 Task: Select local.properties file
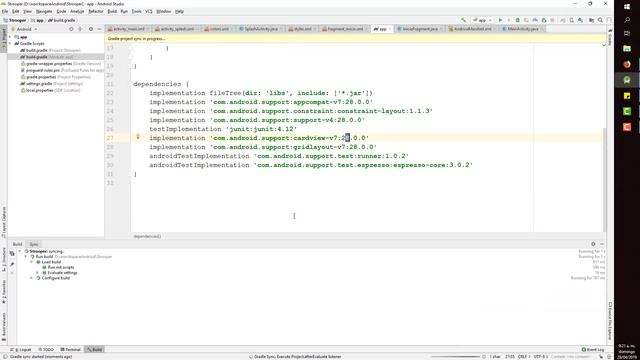click(x=50, y=90)
